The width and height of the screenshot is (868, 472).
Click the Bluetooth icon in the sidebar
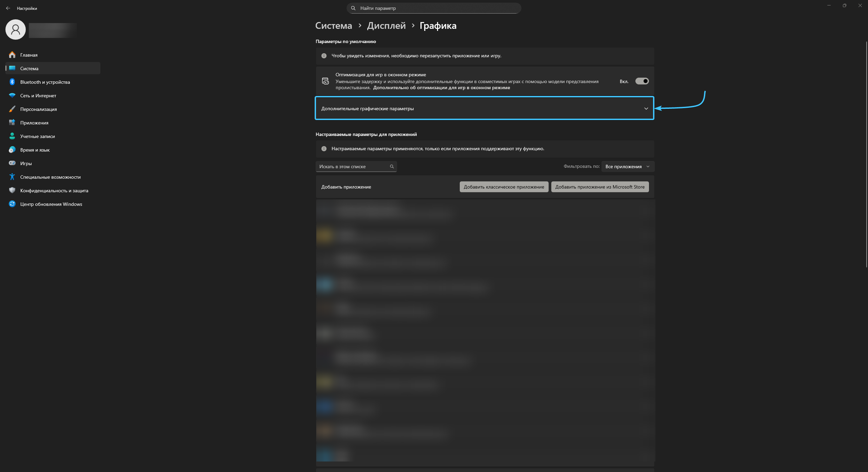(x=12, y=82)
